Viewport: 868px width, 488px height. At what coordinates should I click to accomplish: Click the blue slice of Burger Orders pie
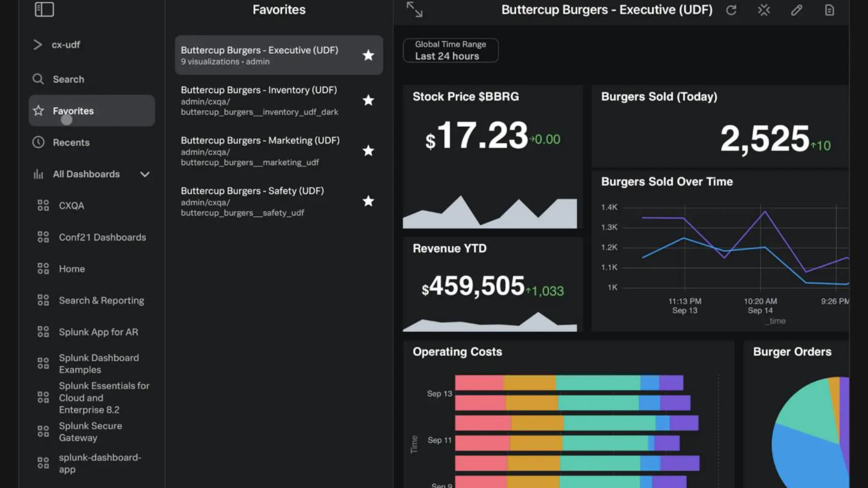tap(809, 461)
